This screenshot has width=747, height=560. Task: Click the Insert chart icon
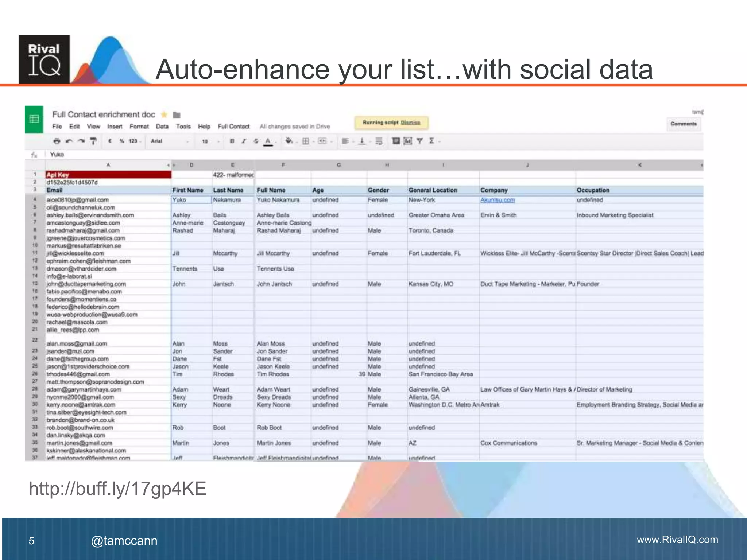pyautogui.click(x=408, y=141)
